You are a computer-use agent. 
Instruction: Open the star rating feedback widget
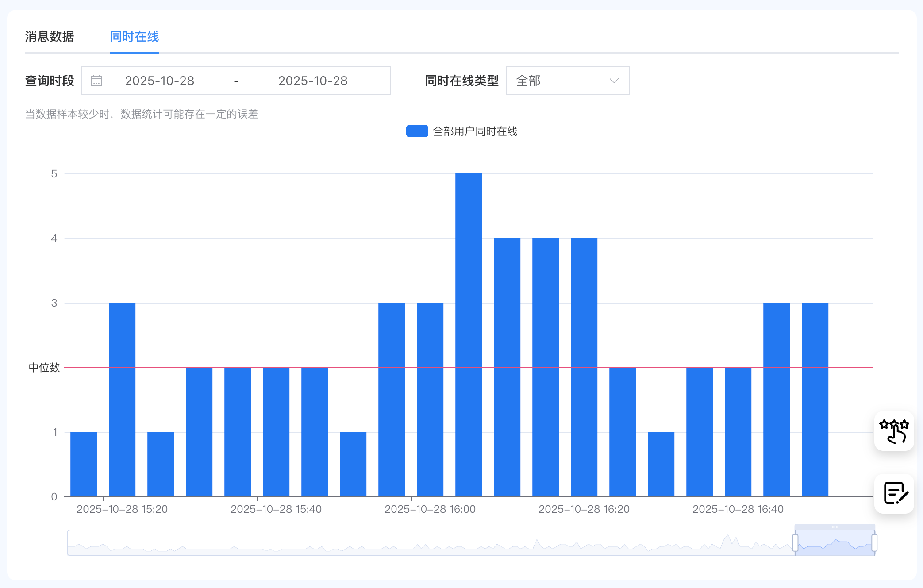click(894, 431)
